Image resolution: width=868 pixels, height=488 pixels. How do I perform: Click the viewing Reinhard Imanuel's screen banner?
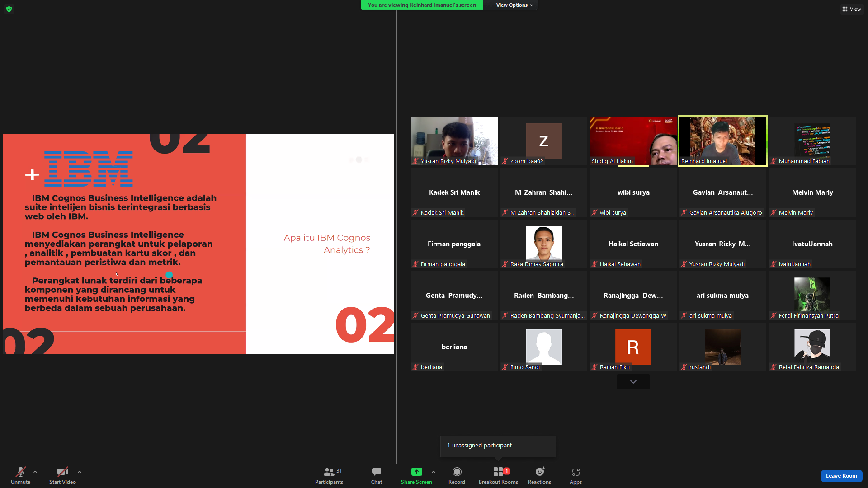(422, 5)
